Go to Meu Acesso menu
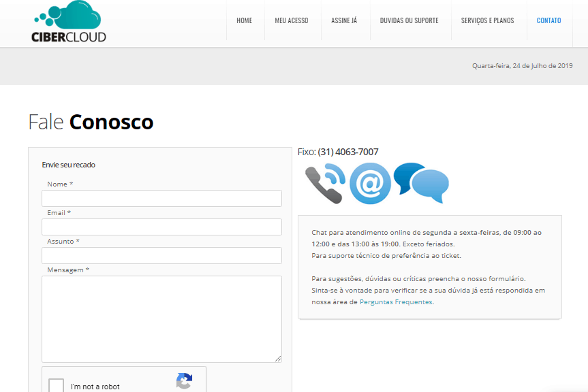Viewport: 588px width, 392px height. (x=292, y=20)
